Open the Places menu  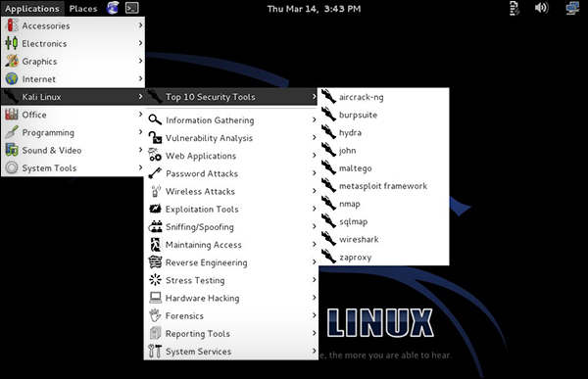(x=83, y=8)
